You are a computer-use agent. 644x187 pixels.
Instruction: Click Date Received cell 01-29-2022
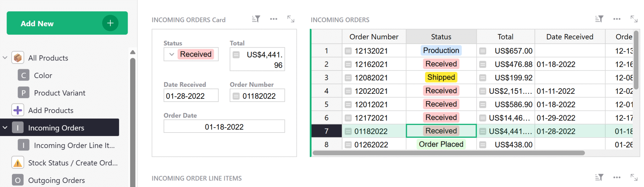[570, 118]
